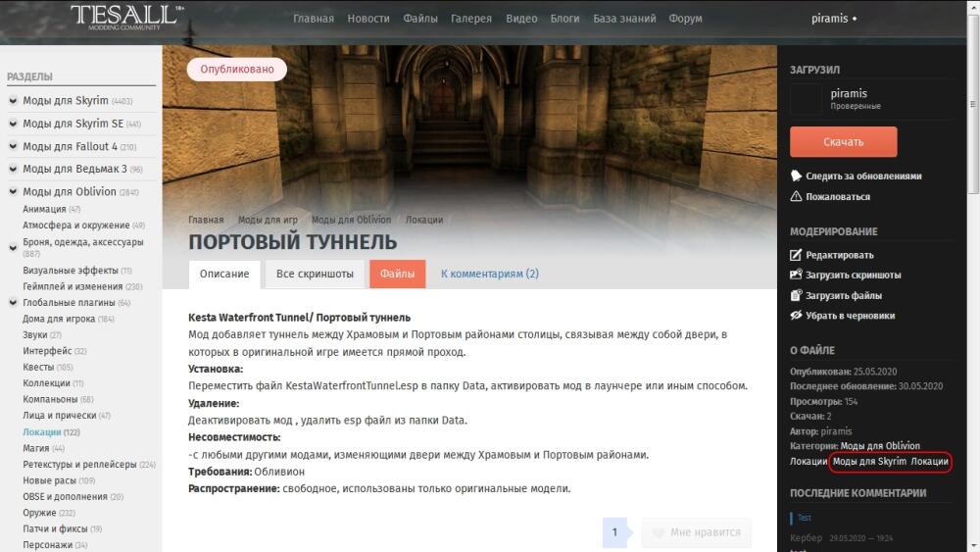Screen dimensions: 980x552
Task: Expand Моды для Skyrim section chevron
Action: point(13,100)
